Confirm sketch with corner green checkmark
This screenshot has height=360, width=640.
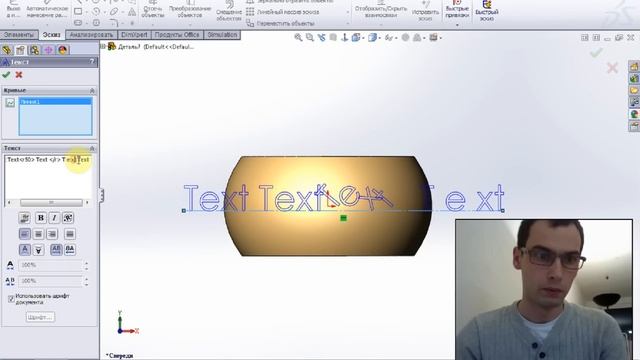[x=596, y=53]
